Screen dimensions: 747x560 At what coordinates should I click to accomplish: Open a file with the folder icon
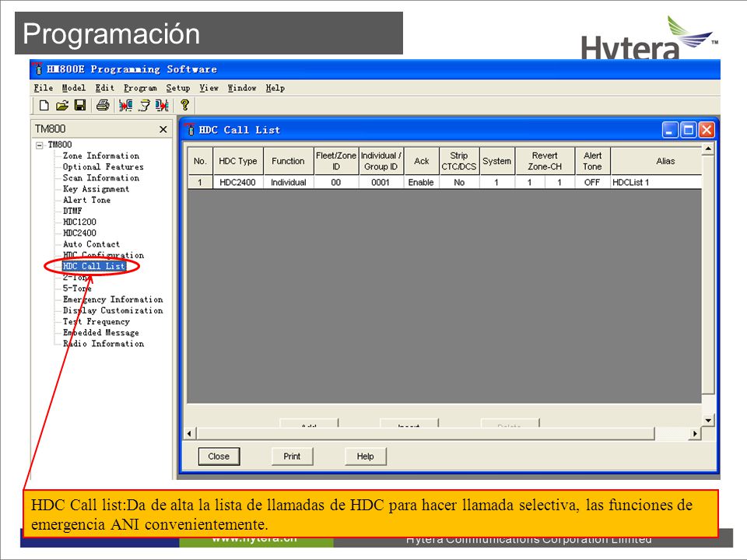(62, 105)
